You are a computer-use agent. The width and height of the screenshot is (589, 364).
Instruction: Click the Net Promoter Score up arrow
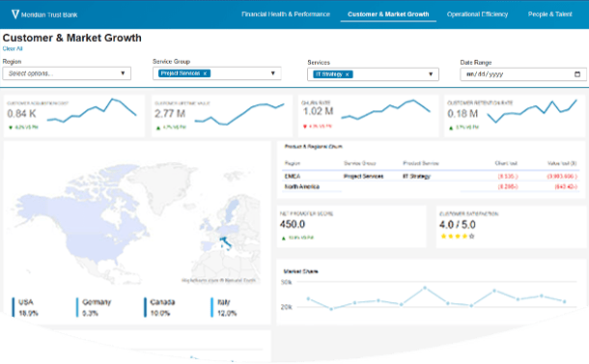click(x=284, y=238)
